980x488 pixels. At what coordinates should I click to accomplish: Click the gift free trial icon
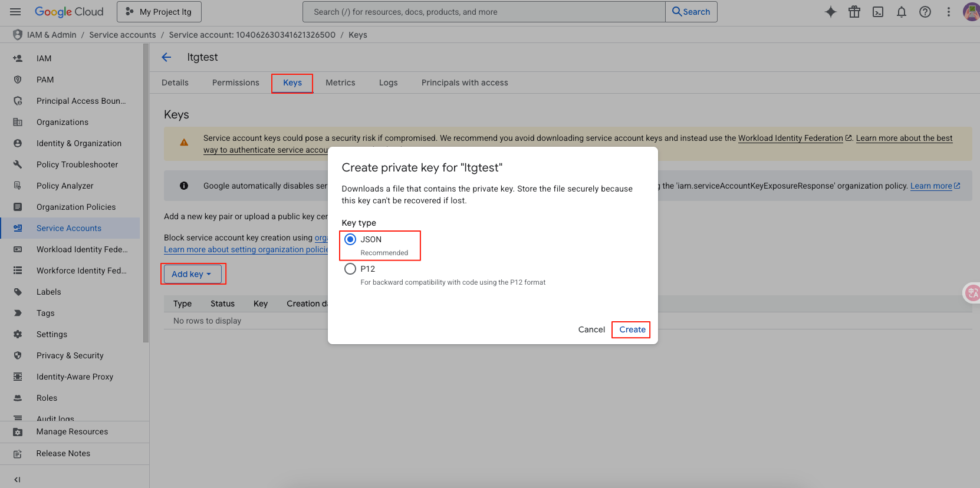click(x=854, y=12)
